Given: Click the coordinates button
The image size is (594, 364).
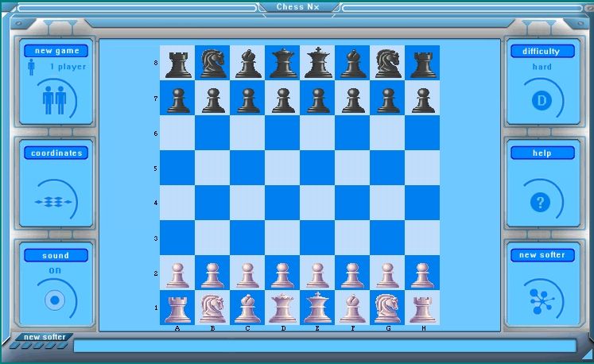Looking at the screenshot, I should (x=56, y=153).
